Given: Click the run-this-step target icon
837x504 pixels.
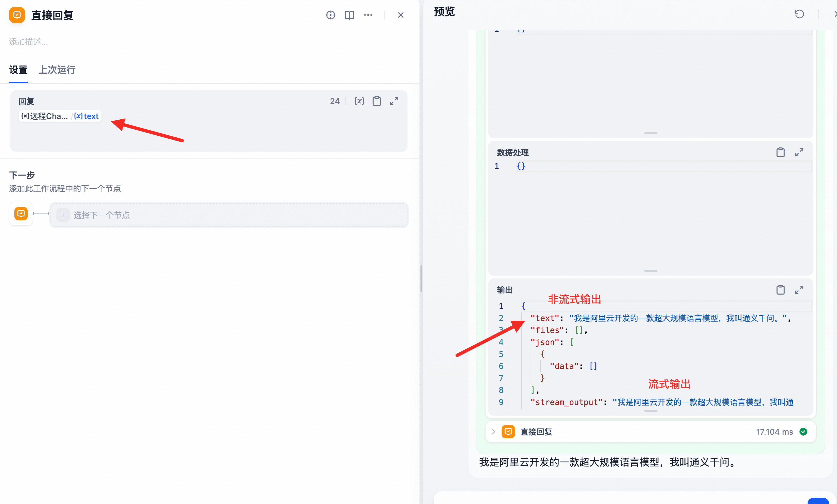Looking at the screenshot, I should coord(330,15).
